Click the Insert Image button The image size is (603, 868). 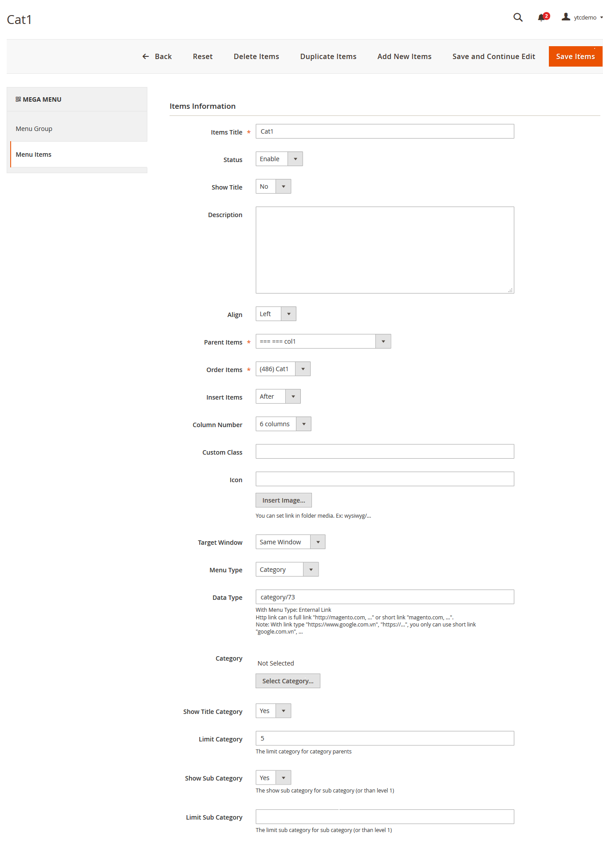[284, 500]
